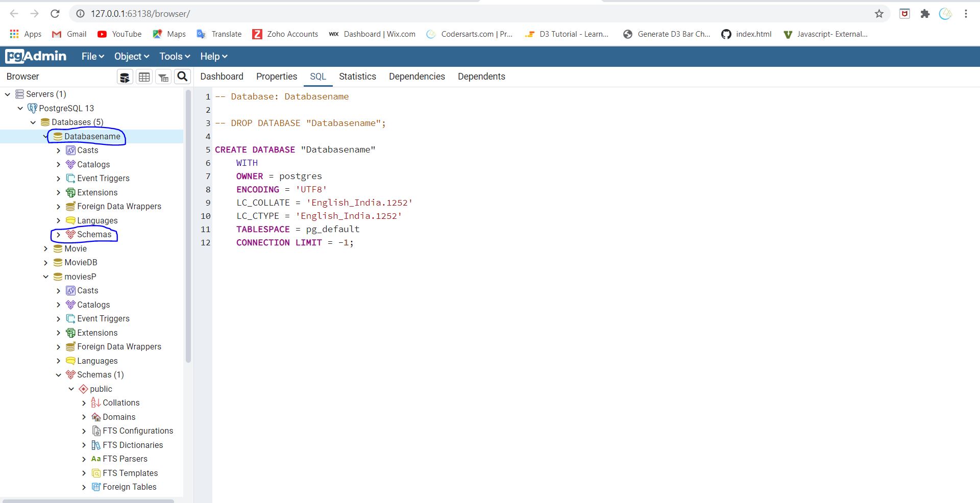This screenshot has width=980, height=503.
Task: Reload the page with the refresh icon
Action: coord(55,14)
